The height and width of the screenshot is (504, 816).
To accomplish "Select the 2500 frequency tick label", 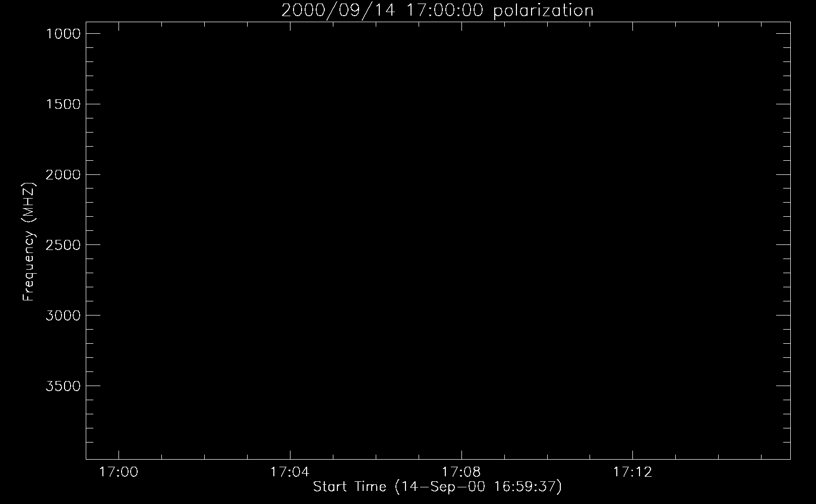I will tap(63, 245).
